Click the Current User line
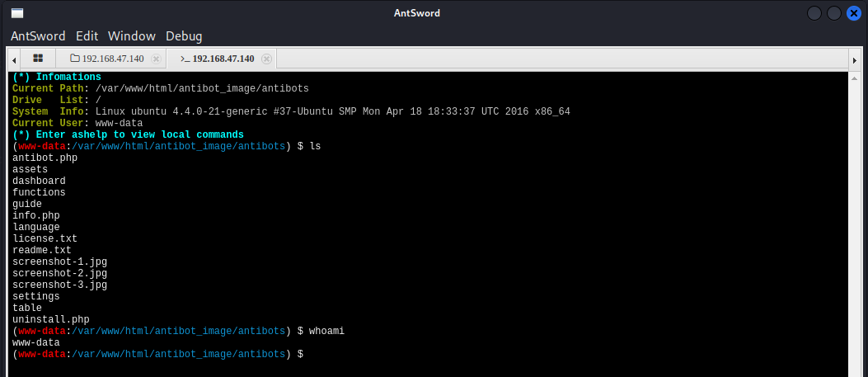Screen dimensions: 868x377 [77, 124]
